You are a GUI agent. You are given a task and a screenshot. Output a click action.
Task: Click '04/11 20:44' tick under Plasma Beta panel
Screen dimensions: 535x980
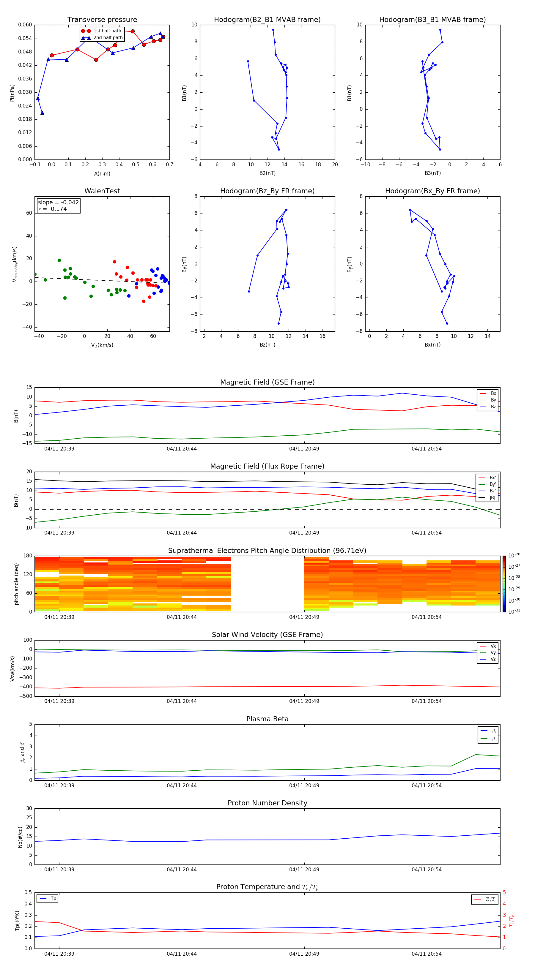coord(182,785)
